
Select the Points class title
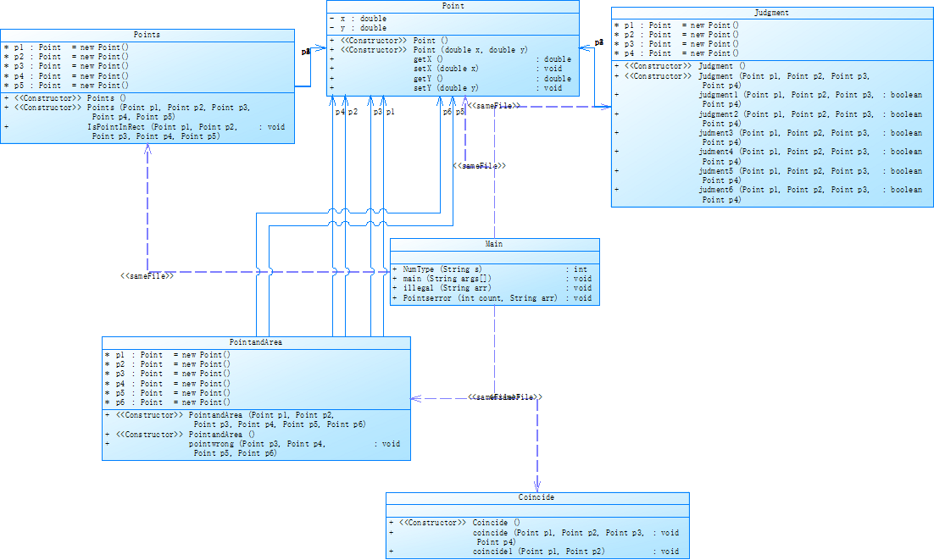(x=147, y=35)
